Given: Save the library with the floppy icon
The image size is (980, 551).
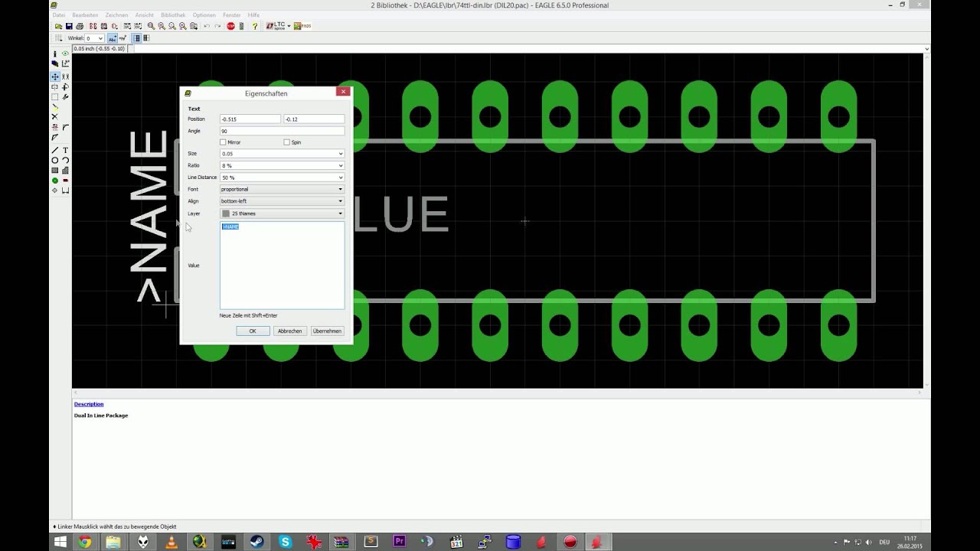Looking at the screenshot, I should click(x=69, y=26).
